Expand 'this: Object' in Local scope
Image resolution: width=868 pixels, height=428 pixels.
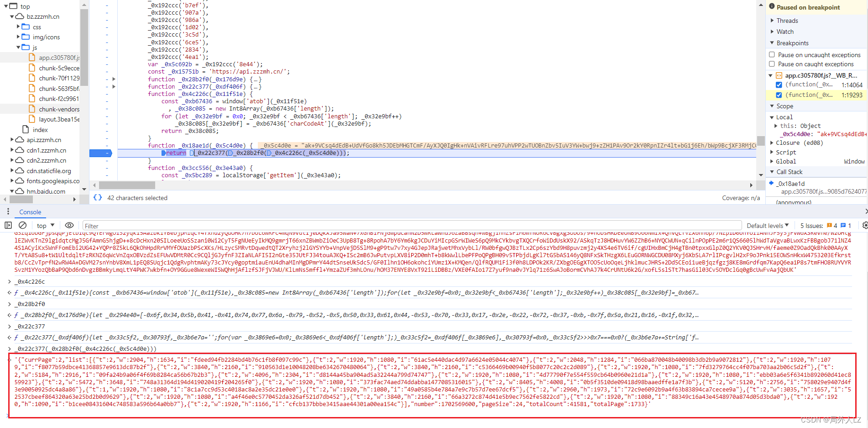tap(776, 126)
